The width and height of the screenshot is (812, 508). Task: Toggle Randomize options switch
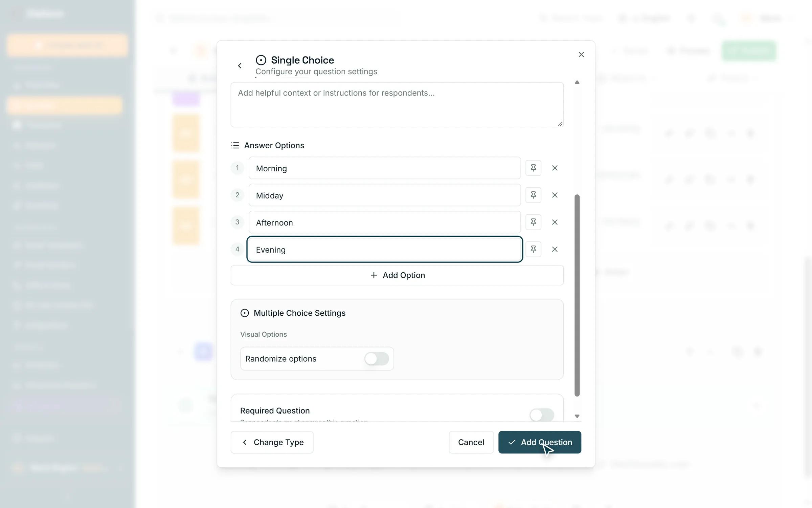tap(377, 359)
